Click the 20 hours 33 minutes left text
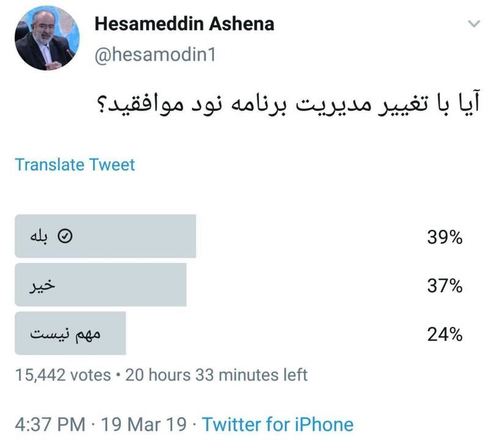Screen dimensions: 489x448 (x=218, y=374)
